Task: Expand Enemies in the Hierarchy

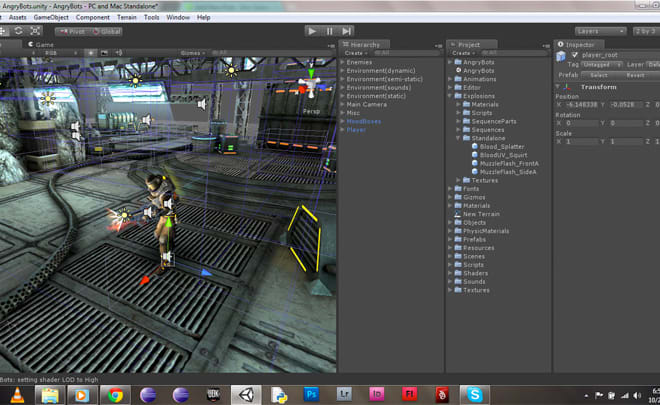Action: pos(343,62)
